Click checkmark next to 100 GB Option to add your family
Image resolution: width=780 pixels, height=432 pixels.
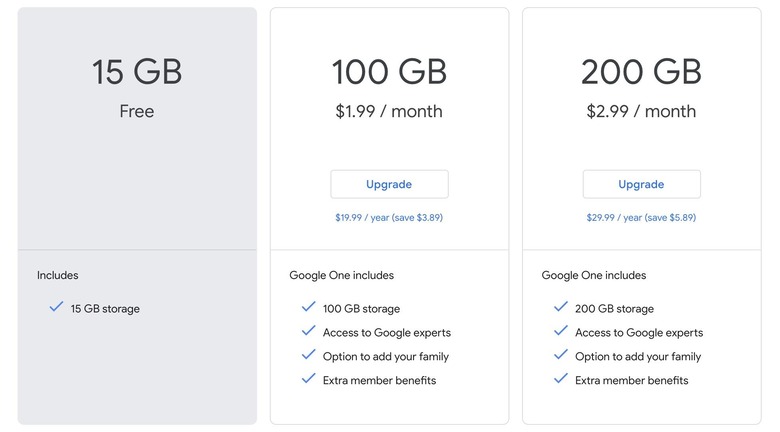coord(308,354)
